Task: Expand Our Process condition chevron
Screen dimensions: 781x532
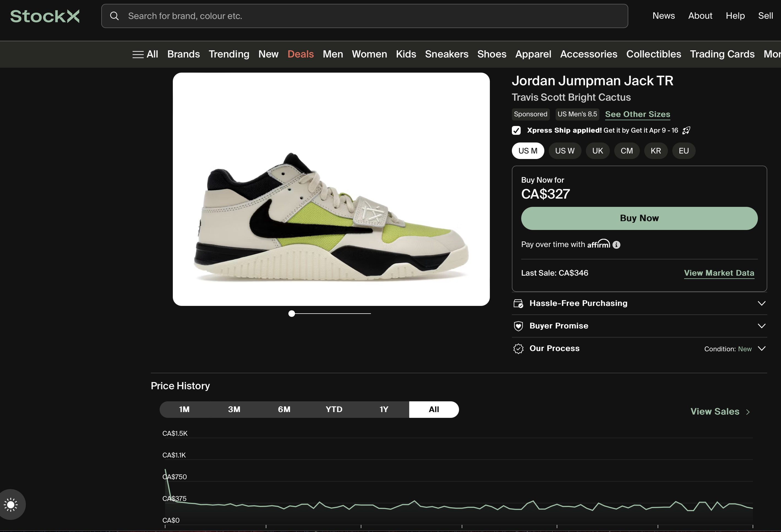Action: (761, 349)
